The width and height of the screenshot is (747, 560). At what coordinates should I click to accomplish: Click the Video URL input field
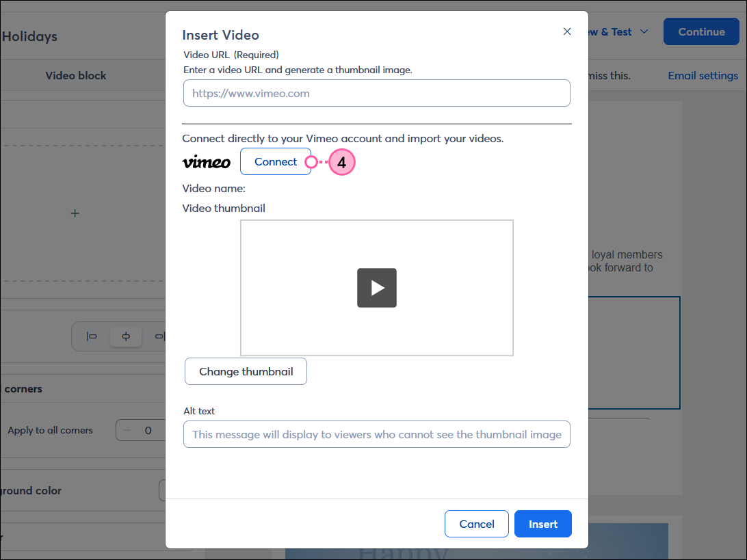[x=376, y=93]
